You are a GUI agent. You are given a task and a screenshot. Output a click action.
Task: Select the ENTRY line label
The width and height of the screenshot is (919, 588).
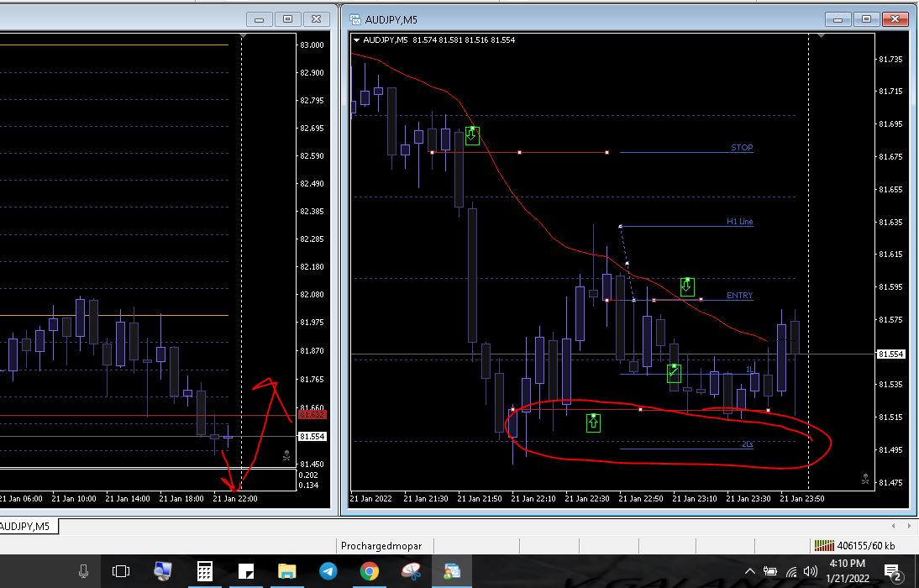(x=740, y=296)
